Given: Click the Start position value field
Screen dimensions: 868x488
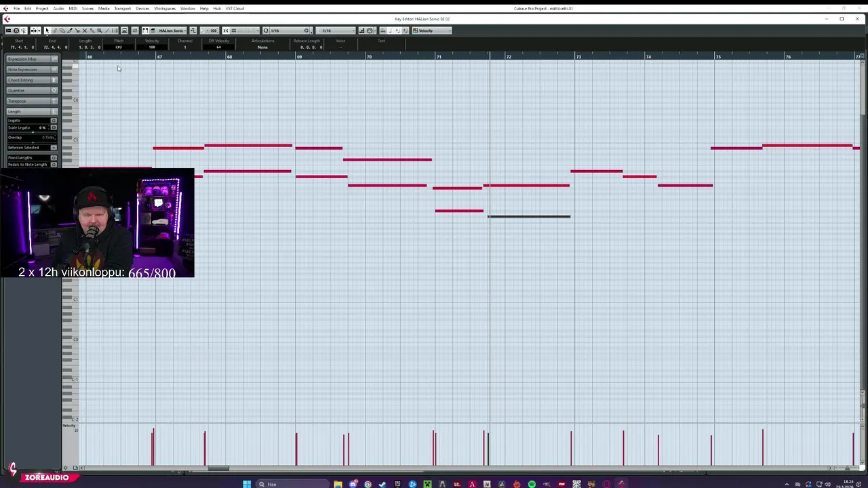Looking at the screenshot, I should [x=21, y=47].
